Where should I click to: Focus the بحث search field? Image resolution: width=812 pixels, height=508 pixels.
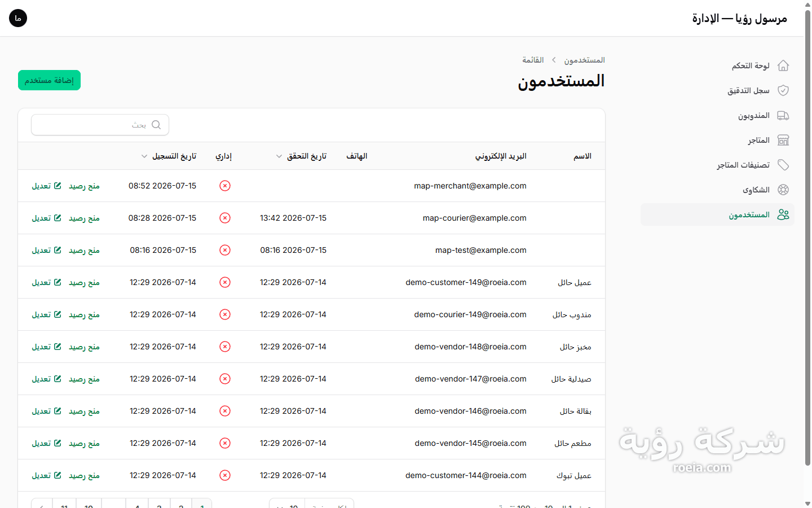pos(100,125)
